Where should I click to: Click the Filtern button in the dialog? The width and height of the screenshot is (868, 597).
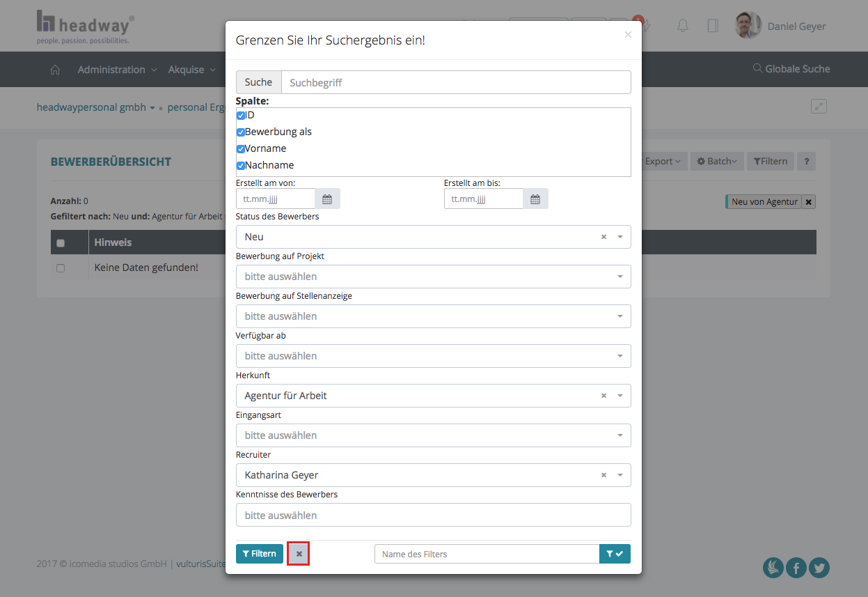point(260,554)
